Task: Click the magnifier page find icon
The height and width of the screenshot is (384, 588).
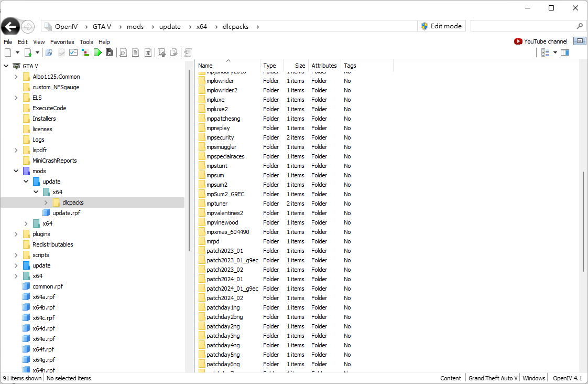Action: 123,52
